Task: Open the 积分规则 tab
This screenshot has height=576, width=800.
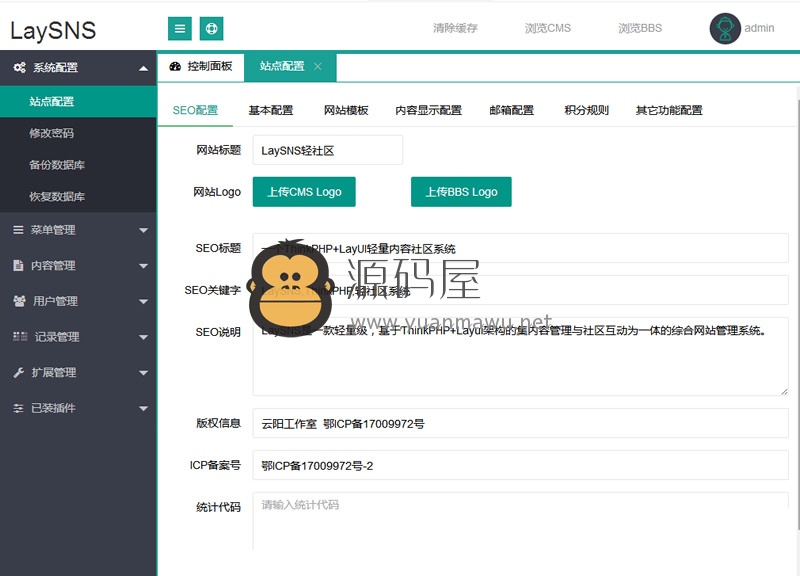Action: coord(587,110)
